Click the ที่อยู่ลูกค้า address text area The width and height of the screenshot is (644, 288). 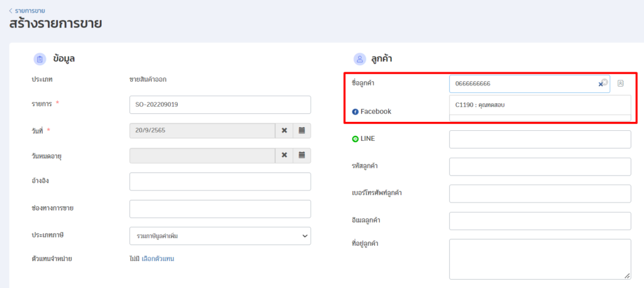click(540, 258)
